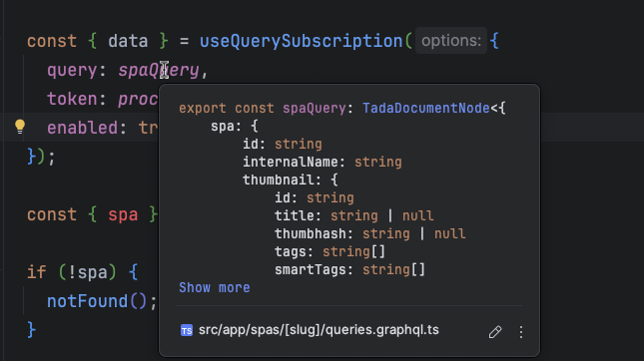
Task: Click useQuerySubscription function name
Action: (x=302, y=41)
